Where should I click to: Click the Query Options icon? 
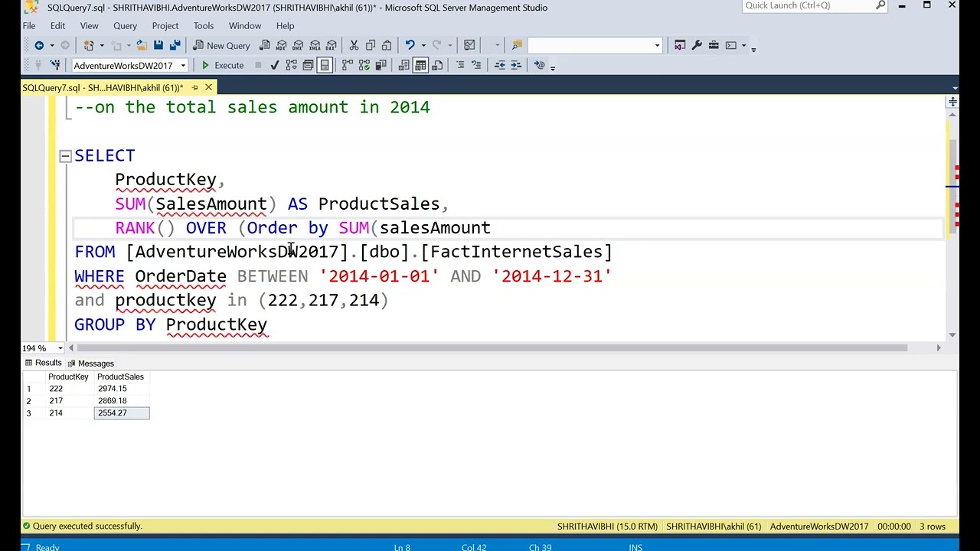308,65
